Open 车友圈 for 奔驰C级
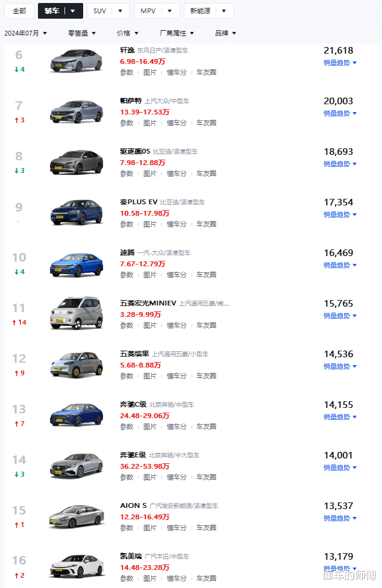Screen dimensions: 382x588 (206, 427)
